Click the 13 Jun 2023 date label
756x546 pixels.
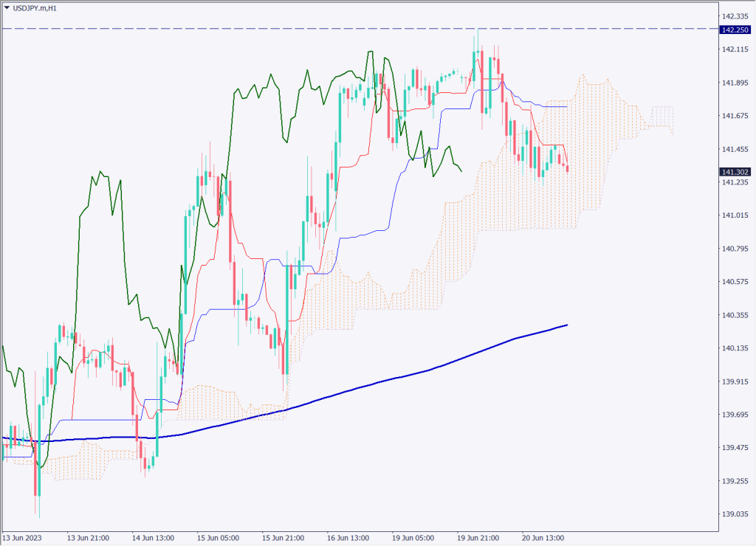tap(21, 538)
